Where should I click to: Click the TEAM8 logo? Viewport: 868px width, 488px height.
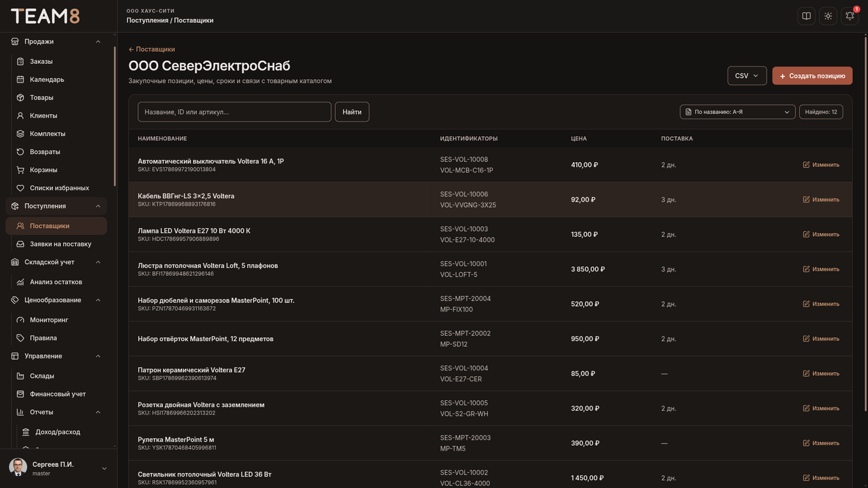point(45,16)
